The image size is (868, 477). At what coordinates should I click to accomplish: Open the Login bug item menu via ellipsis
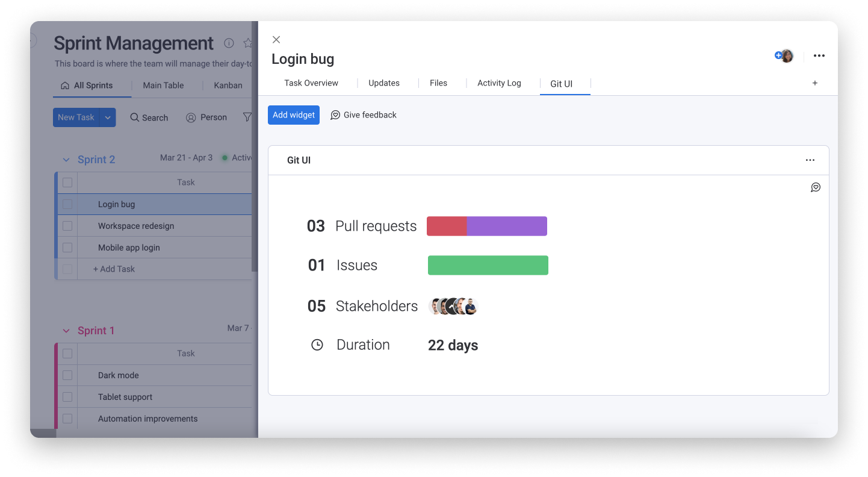pyautogui.click(x=819, y=55)
